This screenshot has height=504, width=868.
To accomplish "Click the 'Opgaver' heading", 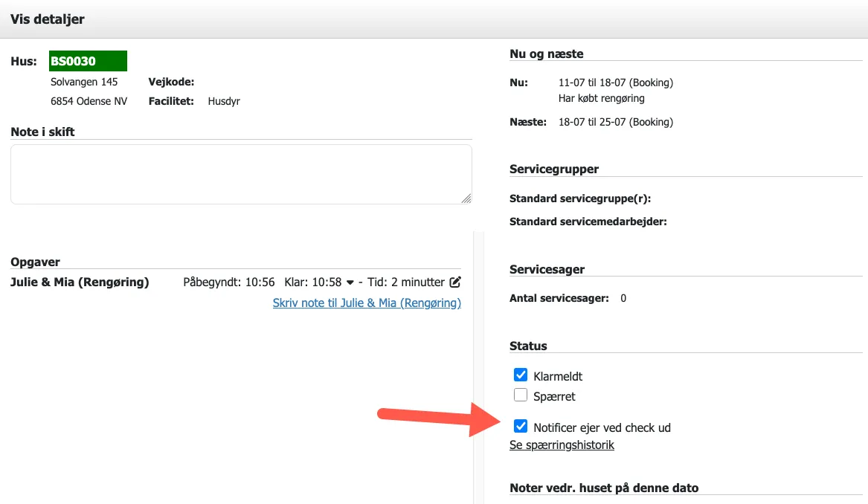I will (36, 262).
